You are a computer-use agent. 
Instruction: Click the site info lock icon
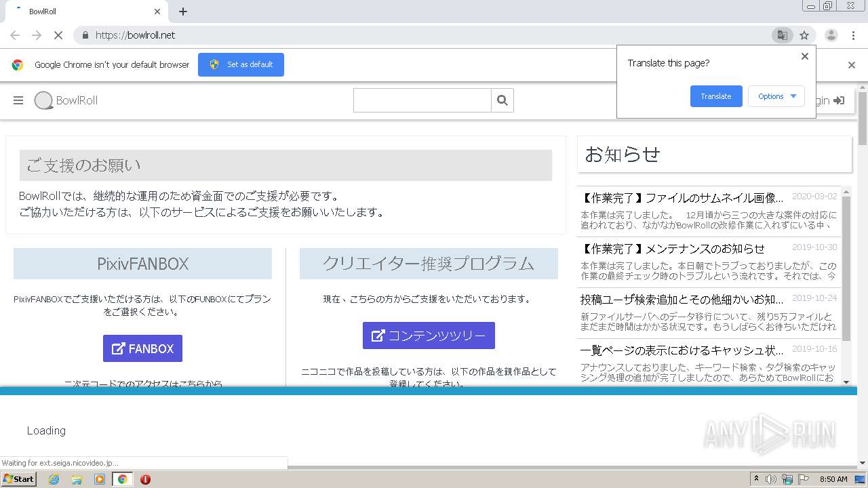coord(85,35)
